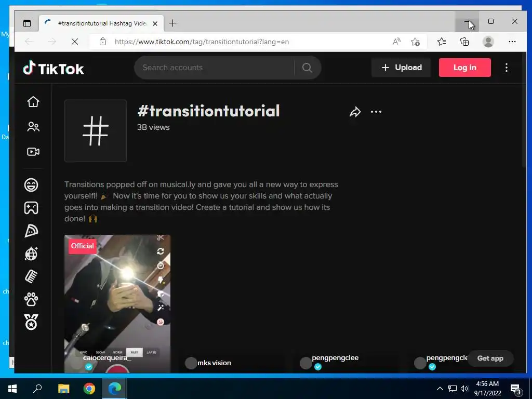This screenshot has height=399, width=532.
Task: Select the animals paw print category icon
Action: point(31,299)
